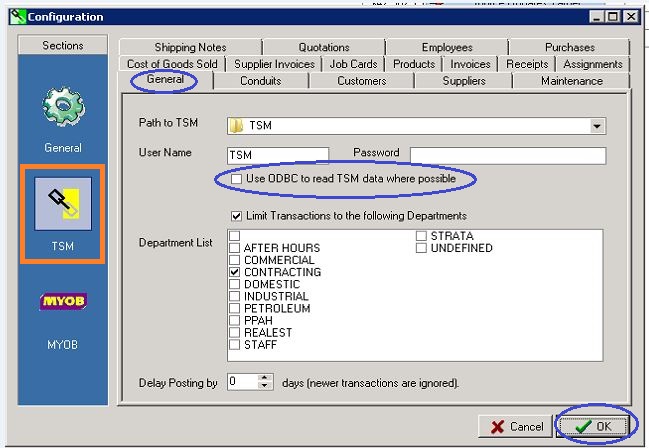The height and width of the screenshot is (448, 649).
Task: Switch to the Assignments tab
Action: coord(593,64)
